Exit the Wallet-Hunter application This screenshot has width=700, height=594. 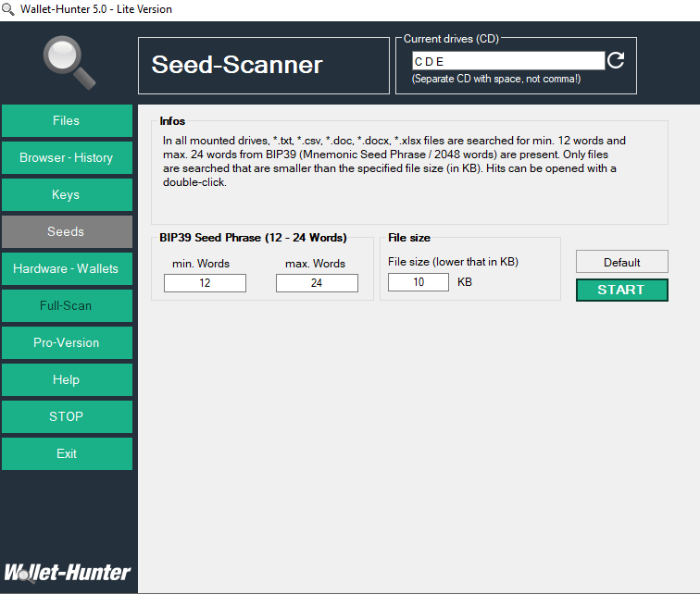pyautogui.click(x=67, y=453)
